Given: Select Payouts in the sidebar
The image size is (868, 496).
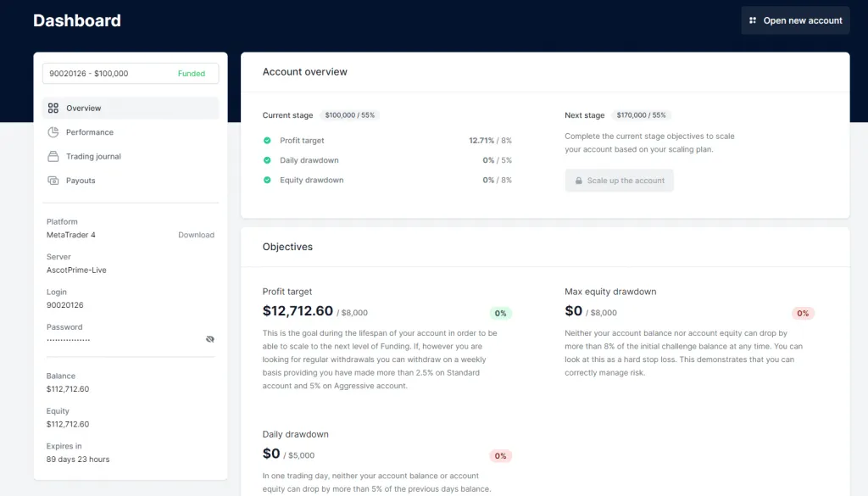Looking at the screenshot, I should (x=81, y=181).
